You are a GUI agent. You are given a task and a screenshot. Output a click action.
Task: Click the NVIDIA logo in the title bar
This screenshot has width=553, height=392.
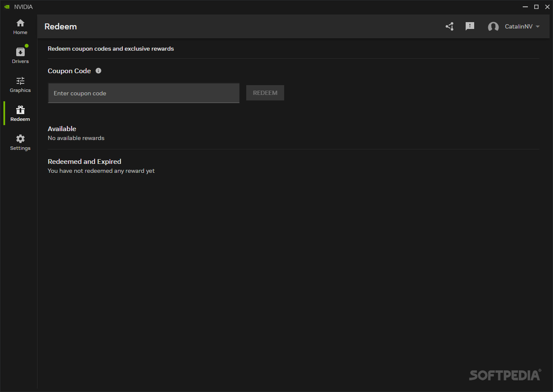[x=7, y=7]
